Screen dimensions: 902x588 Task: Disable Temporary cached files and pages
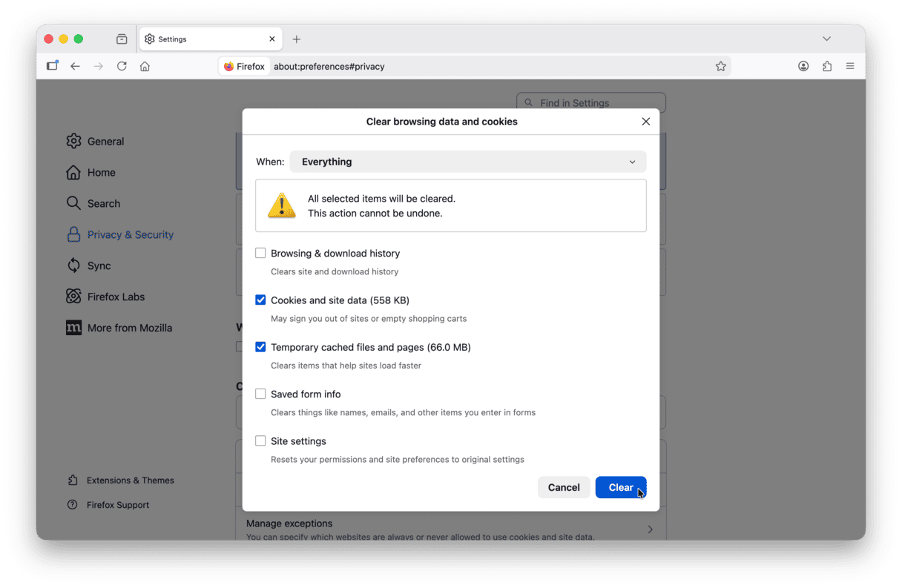pyautogui.click(x=260, y=347)
